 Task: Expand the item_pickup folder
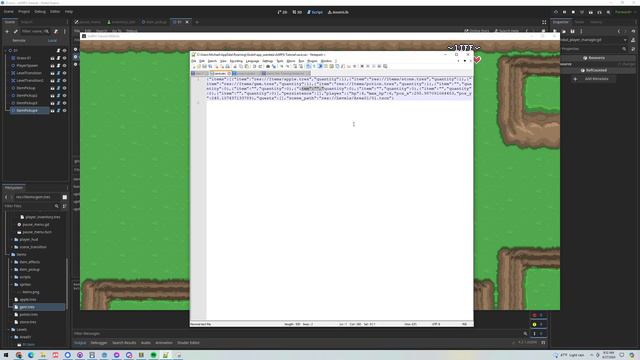point(12,269)
